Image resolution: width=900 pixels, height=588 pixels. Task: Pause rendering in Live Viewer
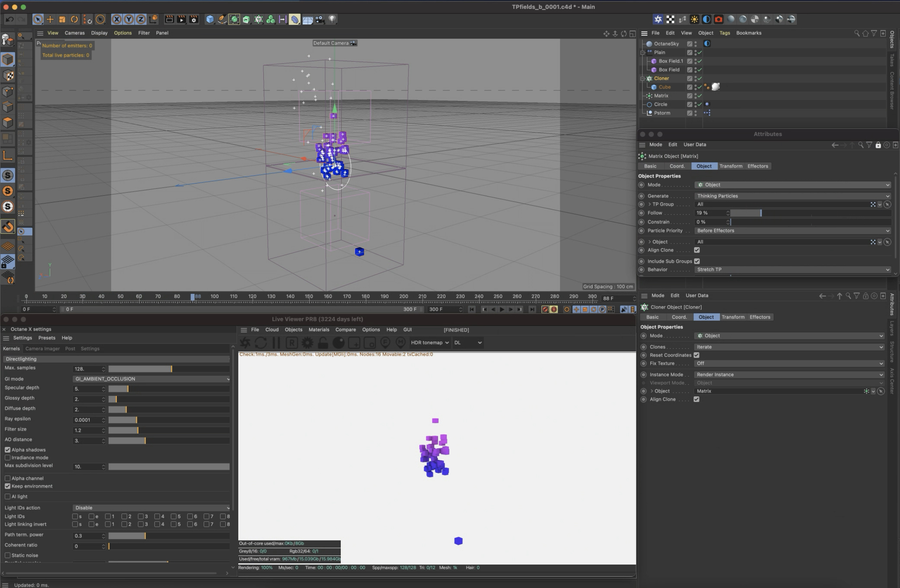tap(276, 343)
